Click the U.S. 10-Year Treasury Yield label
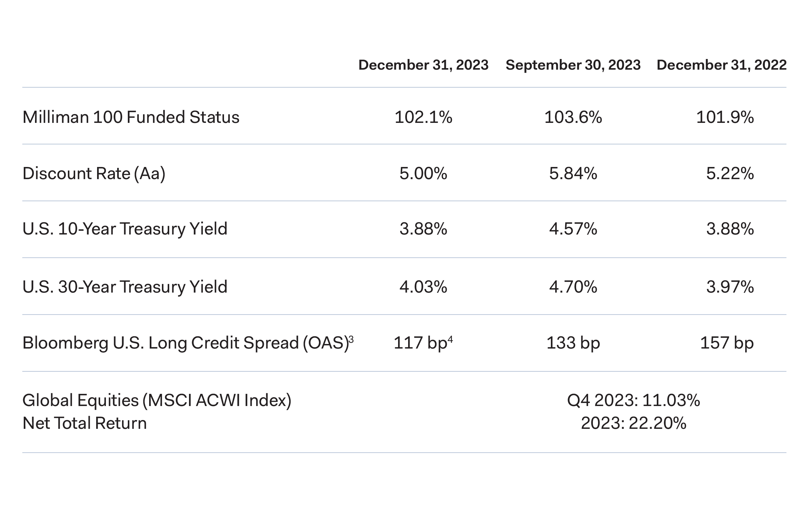Image resolution: width=812 pixels, height=507 pixels. (x=125, y=229)
